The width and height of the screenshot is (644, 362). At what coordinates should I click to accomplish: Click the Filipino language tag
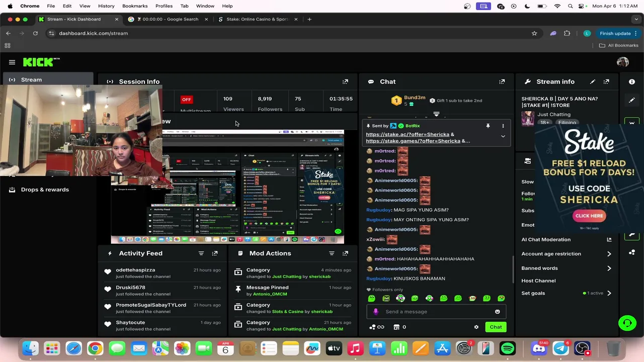(567, 123)
